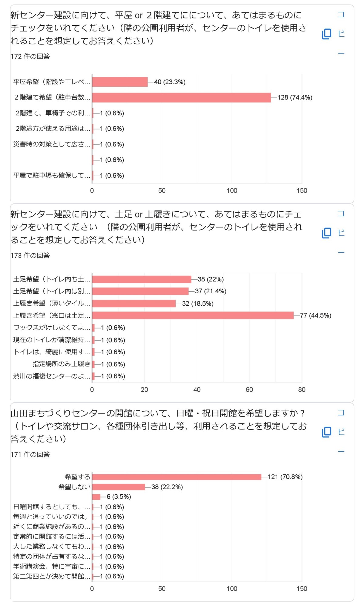Click the 173 件の回答 response count

pos(30,255)
